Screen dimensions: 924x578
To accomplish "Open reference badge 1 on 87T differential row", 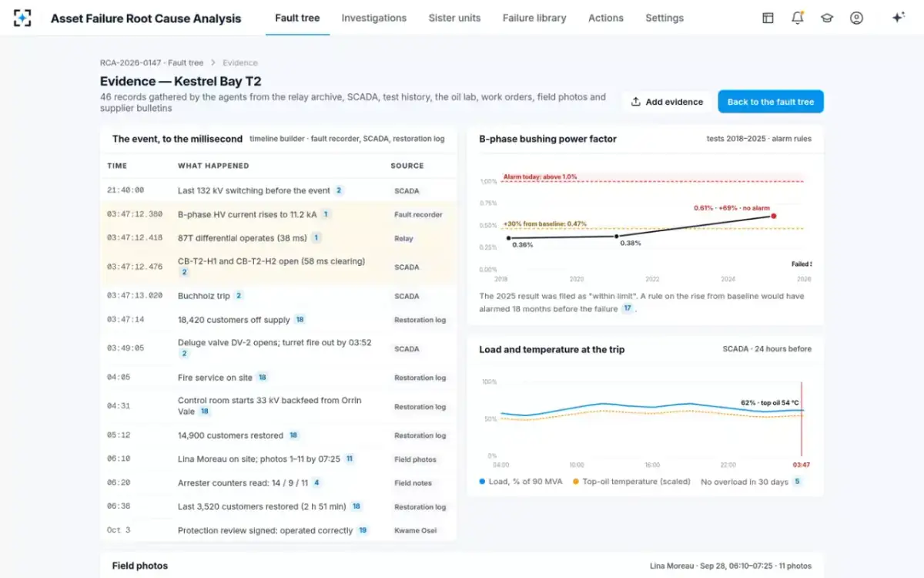I will point(316,238).
